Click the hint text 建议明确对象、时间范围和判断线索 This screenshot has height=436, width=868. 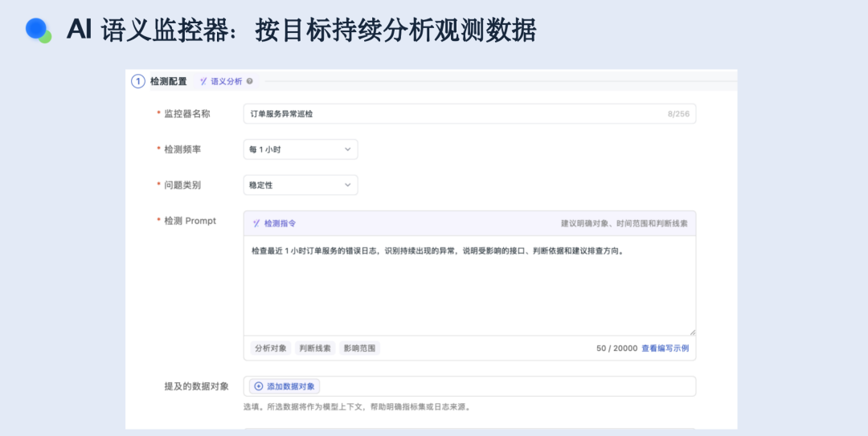pos(624,223)
